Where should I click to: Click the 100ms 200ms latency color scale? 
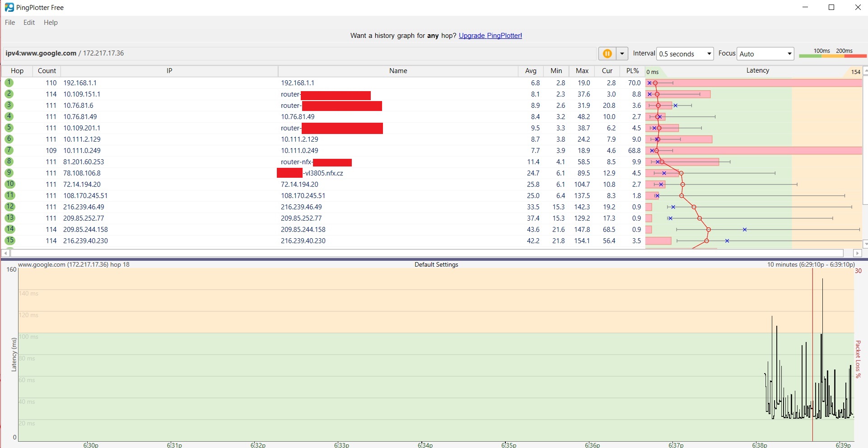[x=832, y=53]
